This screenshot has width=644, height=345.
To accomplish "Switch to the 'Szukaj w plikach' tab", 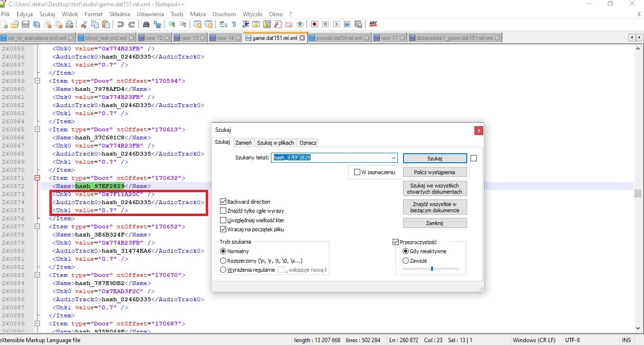I will (276, 143).
